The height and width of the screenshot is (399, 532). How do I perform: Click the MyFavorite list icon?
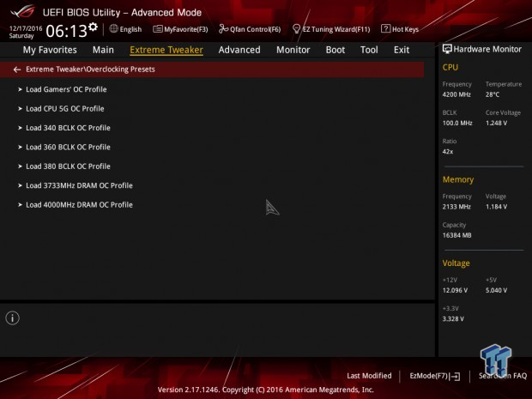(x=157, y=29)
